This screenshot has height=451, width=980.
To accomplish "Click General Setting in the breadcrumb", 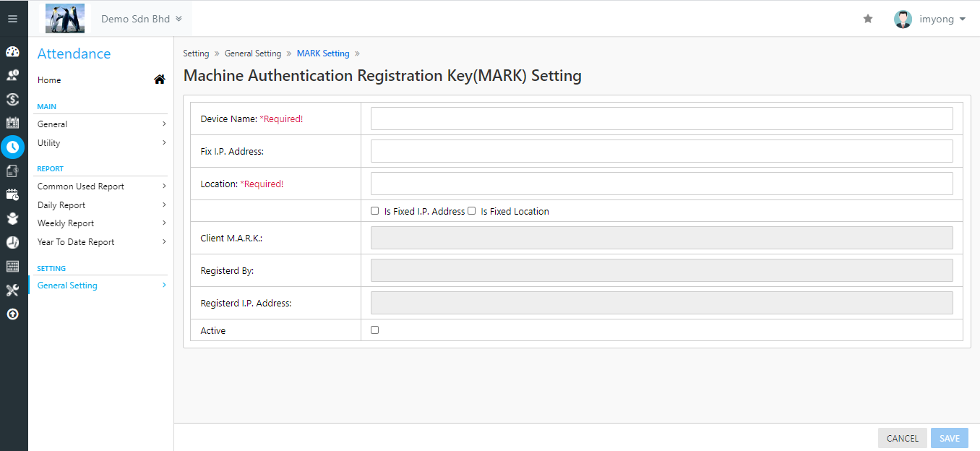I will pyautogui.click(x=253, y=53).
